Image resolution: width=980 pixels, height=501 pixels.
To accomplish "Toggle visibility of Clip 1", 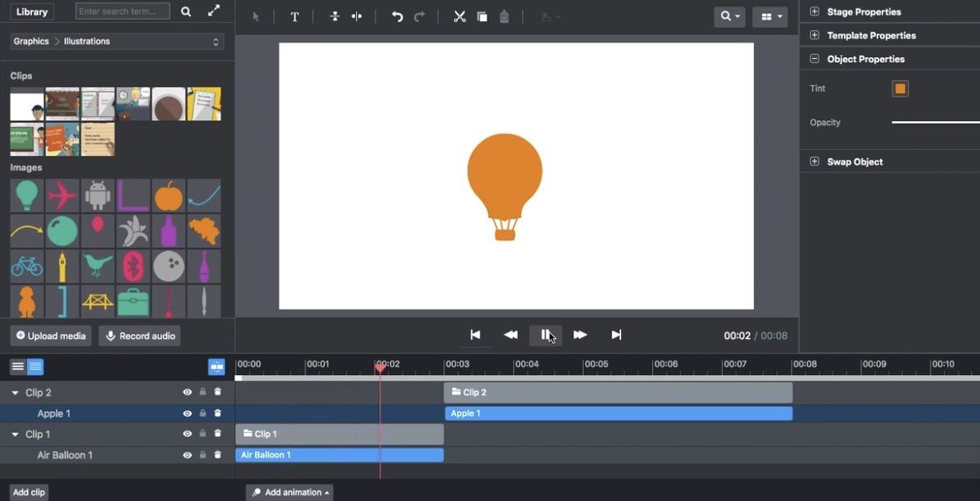I will 187,434.
